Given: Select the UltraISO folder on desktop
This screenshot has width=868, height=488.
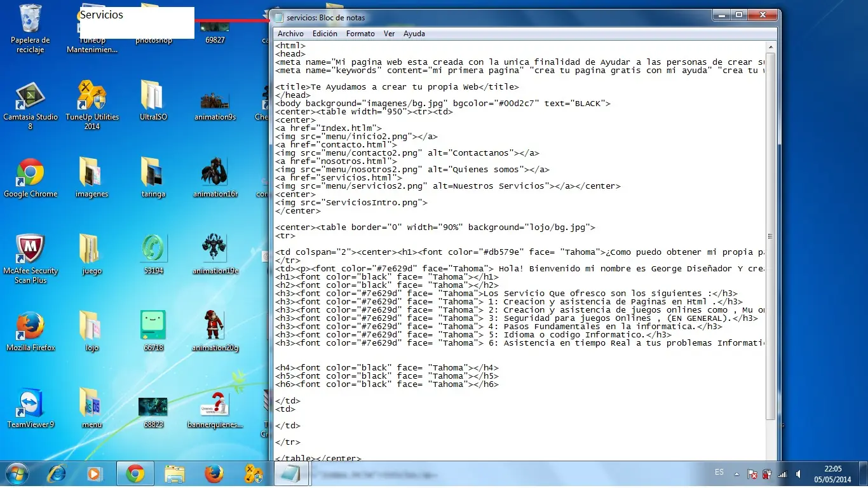Looking at the screenshot, I should [x=153, y=102].
